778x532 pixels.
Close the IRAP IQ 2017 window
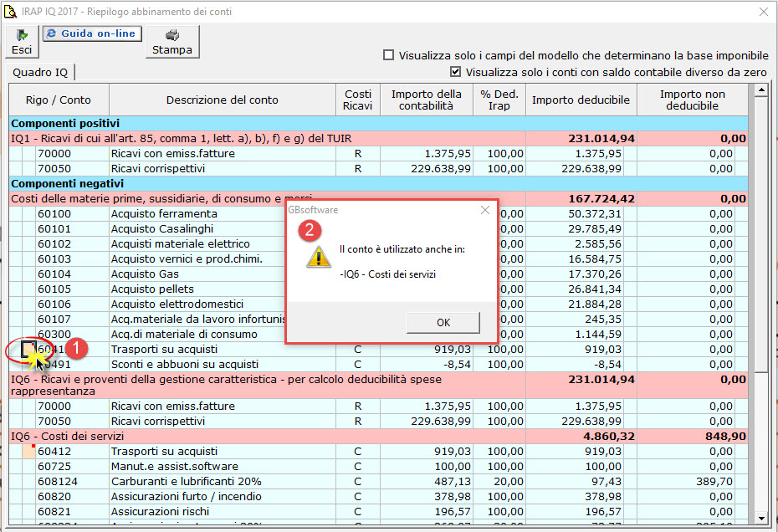click(764, 12)
